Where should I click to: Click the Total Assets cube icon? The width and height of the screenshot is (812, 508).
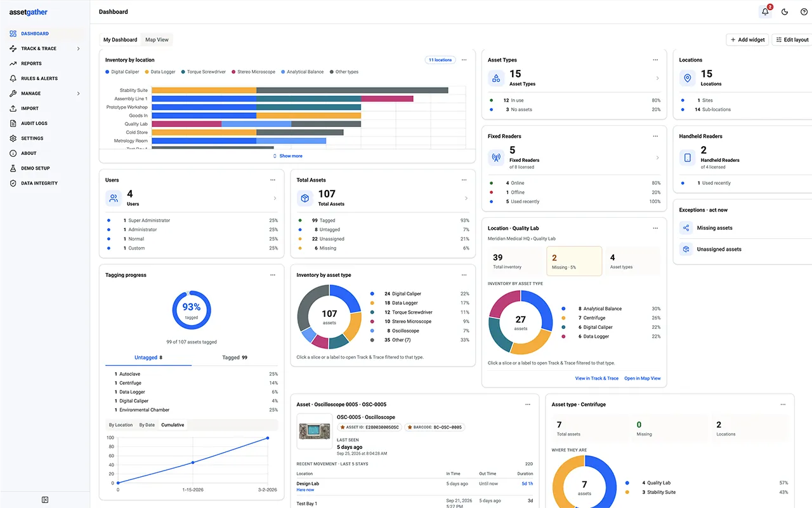(x=305, y=198)
